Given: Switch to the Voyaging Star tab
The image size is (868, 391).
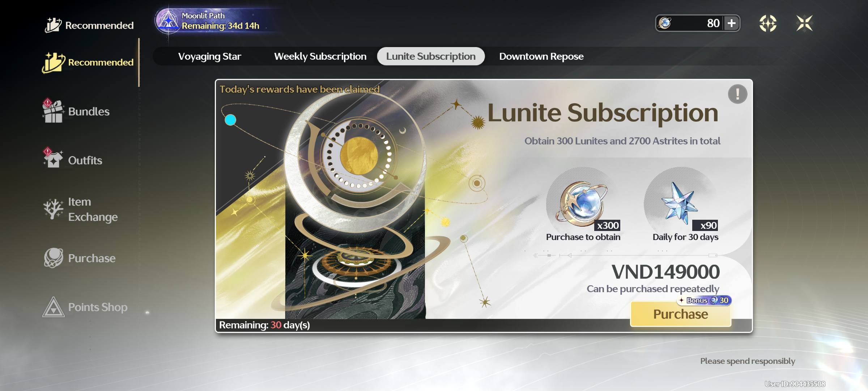Looking at the screenshot, I should pos(209,56).
